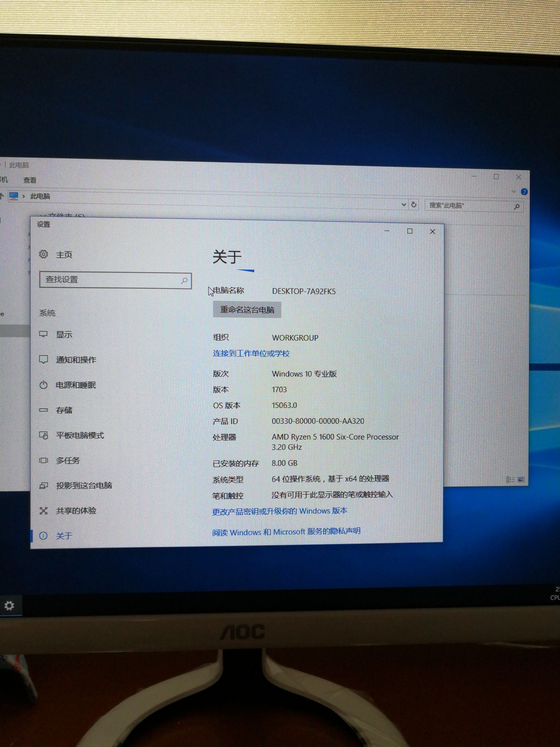
Task: Click the 关于 info circle icon
Action: pyautogui.click(x=43, y=535)
